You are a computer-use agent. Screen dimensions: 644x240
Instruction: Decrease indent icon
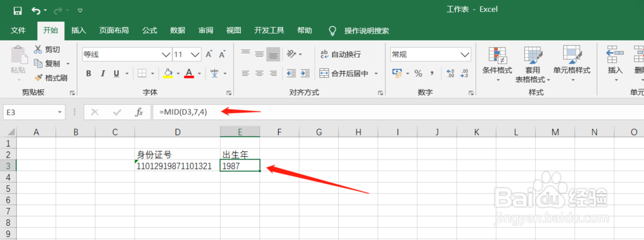[291, 73]
